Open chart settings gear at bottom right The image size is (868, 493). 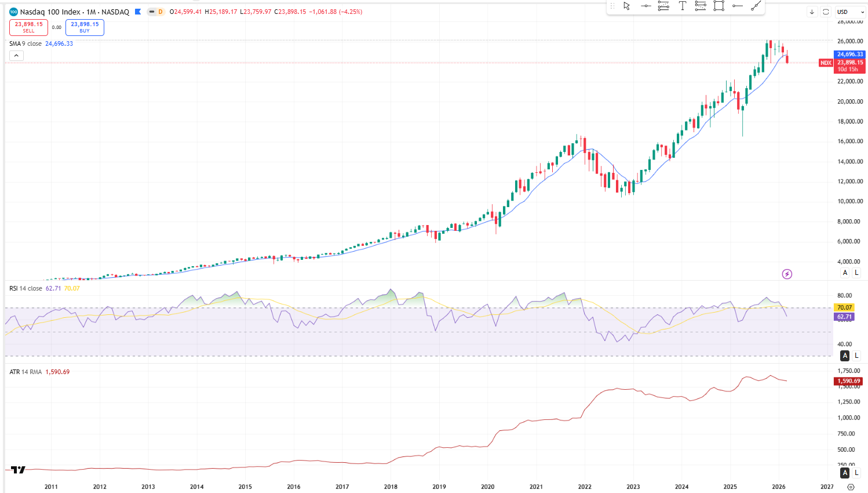tap(851, 487)
